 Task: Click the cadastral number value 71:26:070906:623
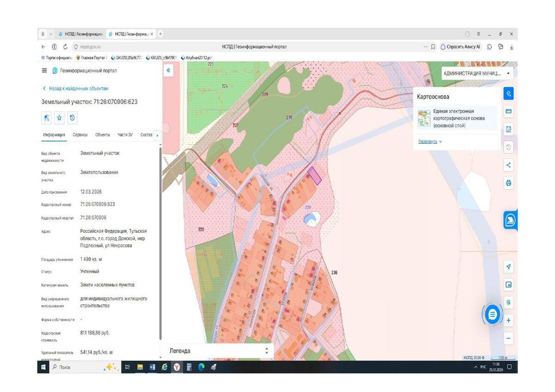click(x=98, y=204)
